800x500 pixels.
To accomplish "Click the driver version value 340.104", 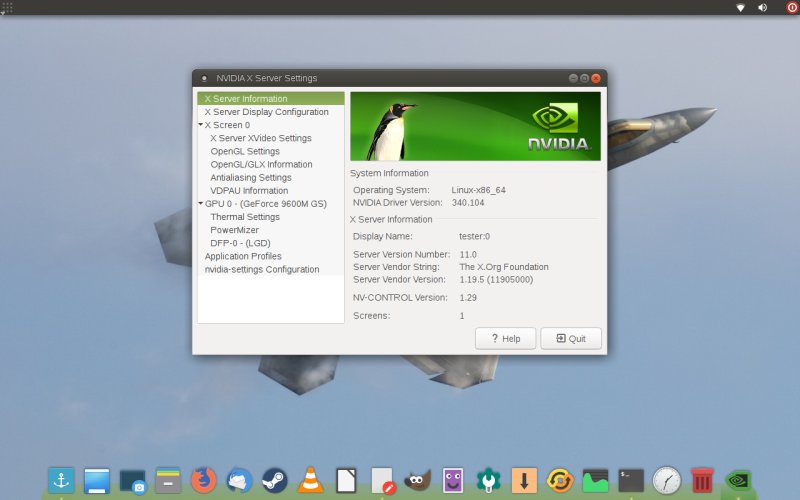I will coord(468,203).
